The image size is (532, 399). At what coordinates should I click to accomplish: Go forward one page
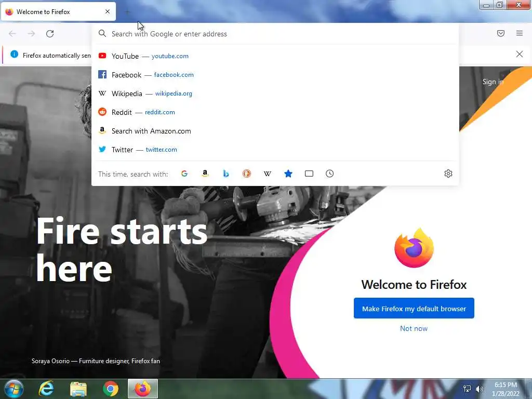31,34
